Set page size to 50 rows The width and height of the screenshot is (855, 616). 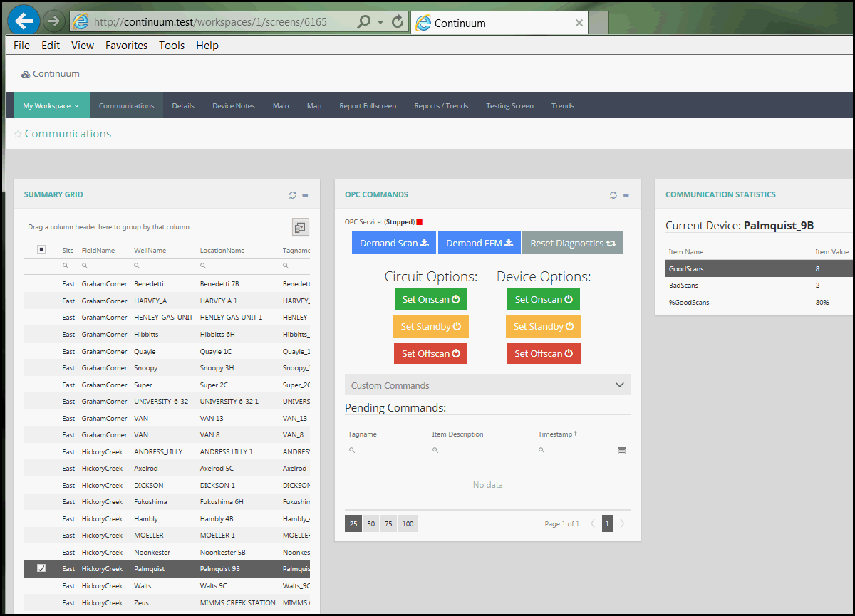point(371,523)
